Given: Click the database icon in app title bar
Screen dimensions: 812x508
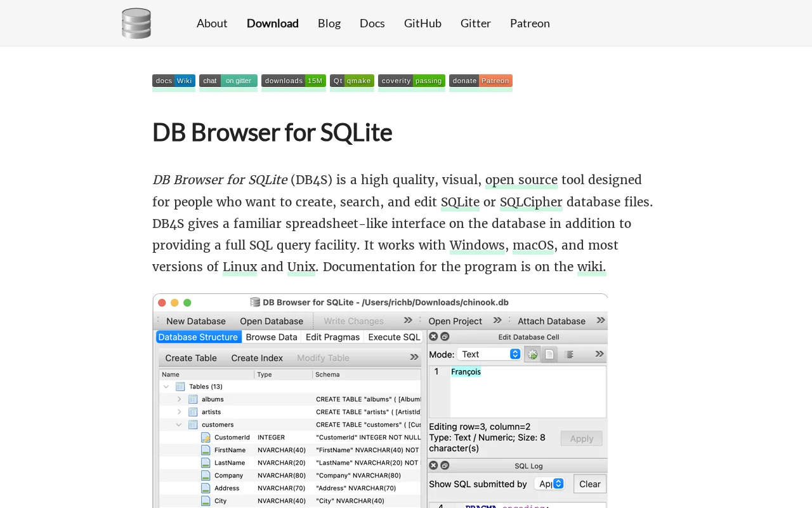Looking at the screenshot, I should pos(255,302).
